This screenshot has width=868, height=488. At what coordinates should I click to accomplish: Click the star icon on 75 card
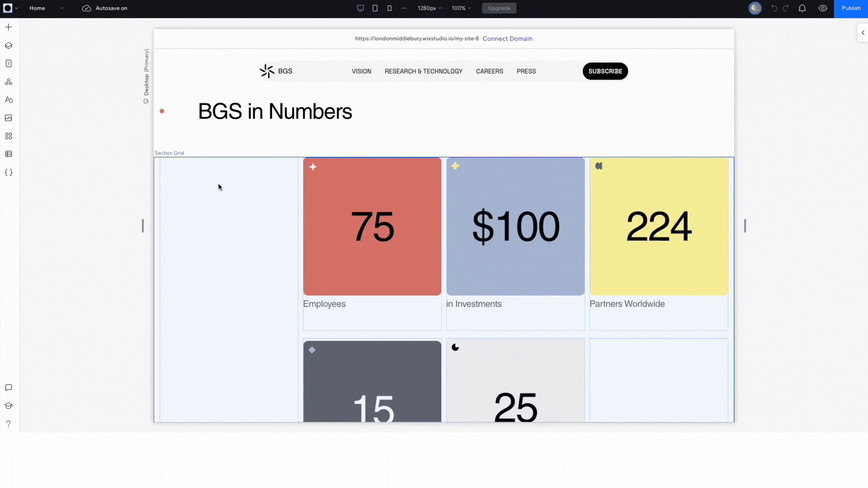pos(313,167)
